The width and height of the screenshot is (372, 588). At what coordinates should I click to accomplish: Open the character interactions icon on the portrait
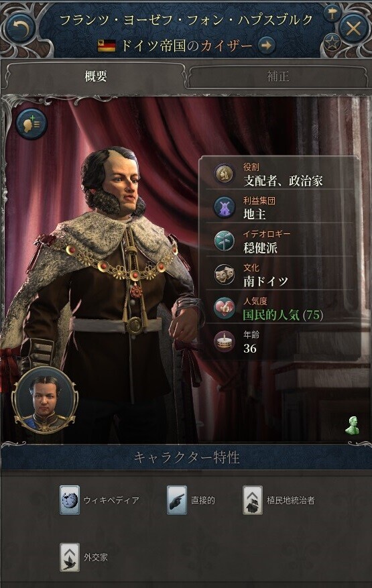(x=32, y=124)
